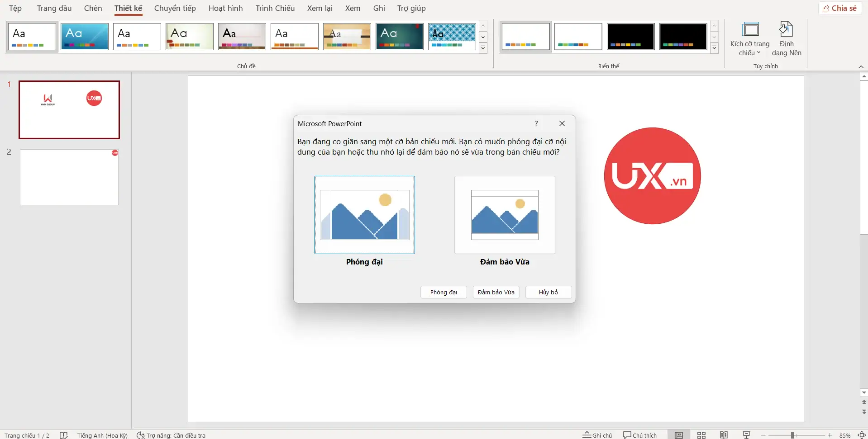
Task: Apply the blue gradient theme thumbnail
Action: coord(85,37)
